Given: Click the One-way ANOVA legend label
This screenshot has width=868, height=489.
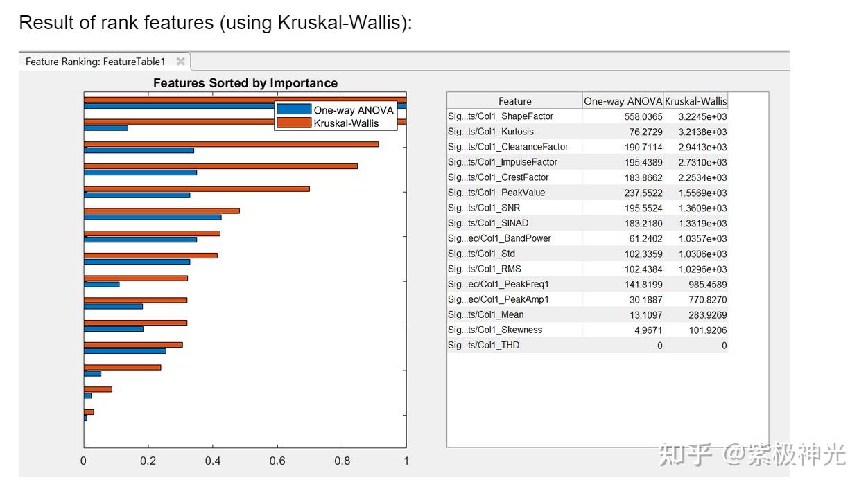Looking at the screenshot, I should [353, 110].
